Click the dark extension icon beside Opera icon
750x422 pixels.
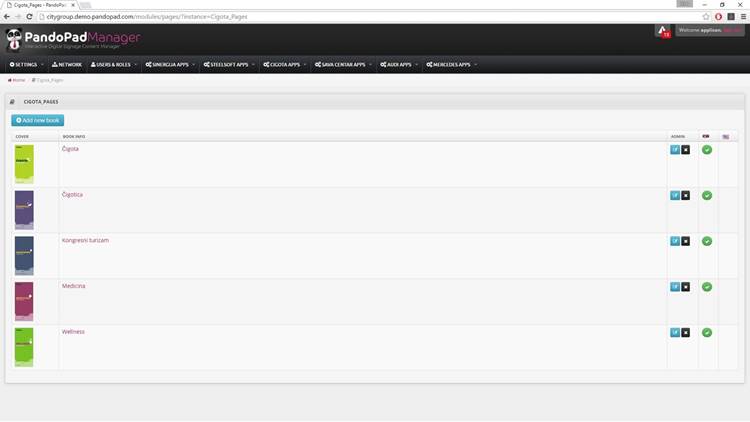tap(731, 17)
